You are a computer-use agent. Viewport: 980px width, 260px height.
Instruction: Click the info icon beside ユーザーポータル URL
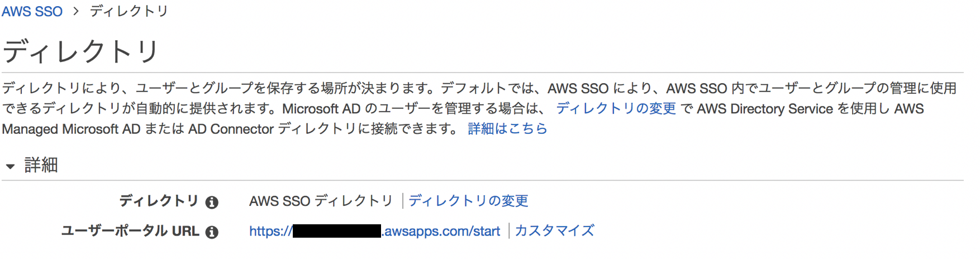click(211, 232)
